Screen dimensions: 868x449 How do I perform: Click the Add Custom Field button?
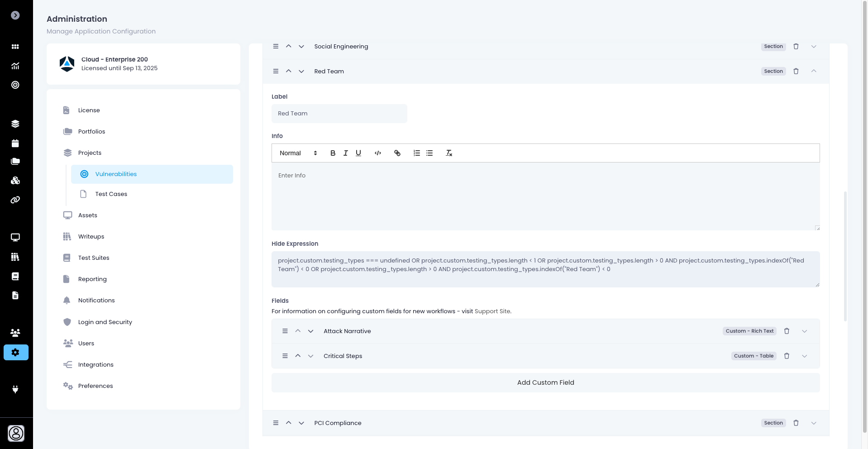[545, 382]
